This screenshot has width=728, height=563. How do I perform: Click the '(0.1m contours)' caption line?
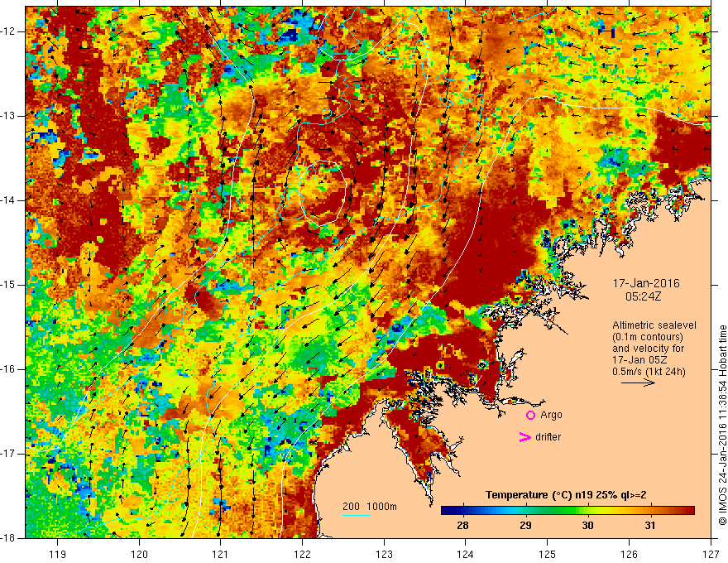[648, 337]
